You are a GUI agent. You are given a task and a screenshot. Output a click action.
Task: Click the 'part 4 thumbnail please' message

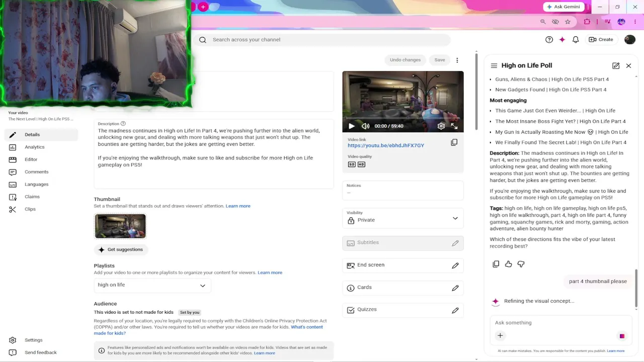598,282
